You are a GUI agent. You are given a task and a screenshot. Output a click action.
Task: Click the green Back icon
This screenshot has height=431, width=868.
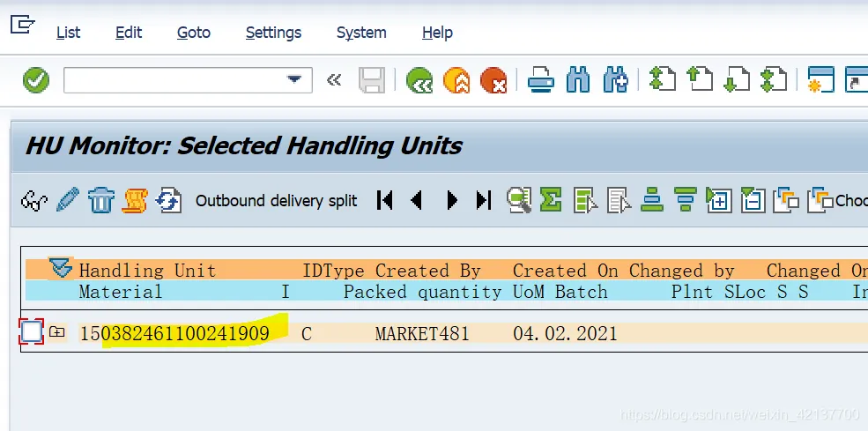(419, 80)
